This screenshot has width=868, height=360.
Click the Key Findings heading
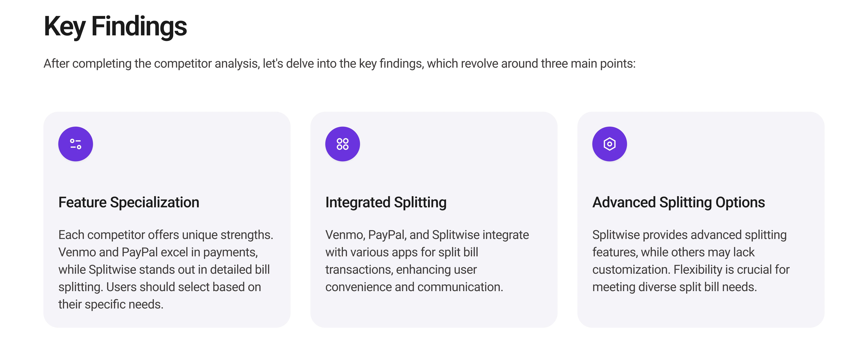(x=115, y=26)
